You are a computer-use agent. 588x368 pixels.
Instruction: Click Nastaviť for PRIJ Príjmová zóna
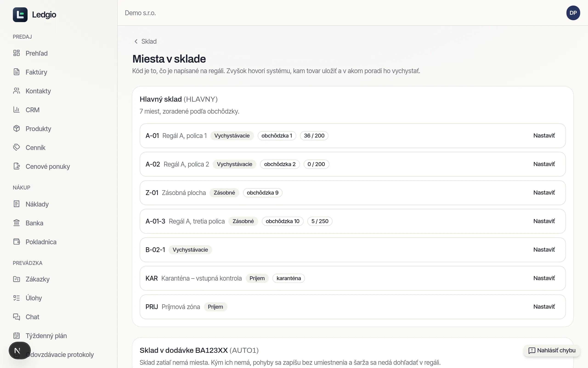[x=544, y=307]
